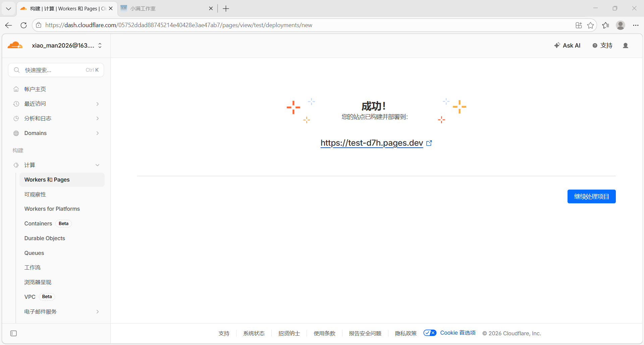
Task: Go back using browser back arrow
Action: point(9,25)
